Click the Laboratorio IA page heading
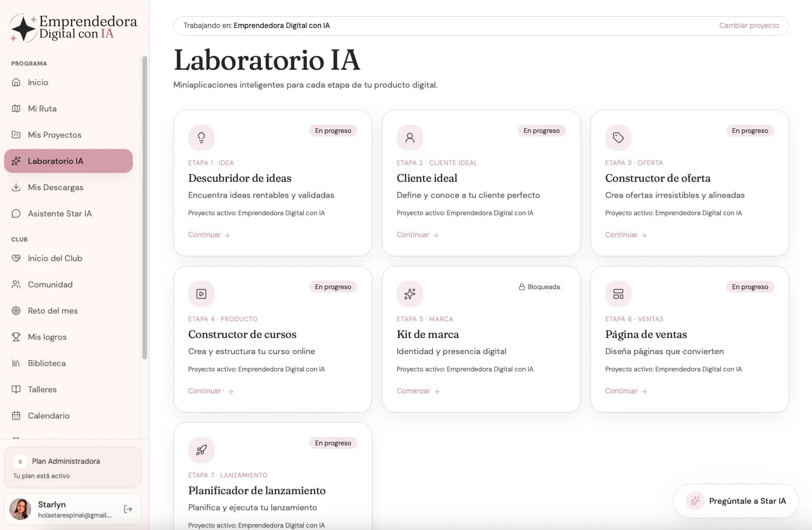812x530 pixels. 267,60
